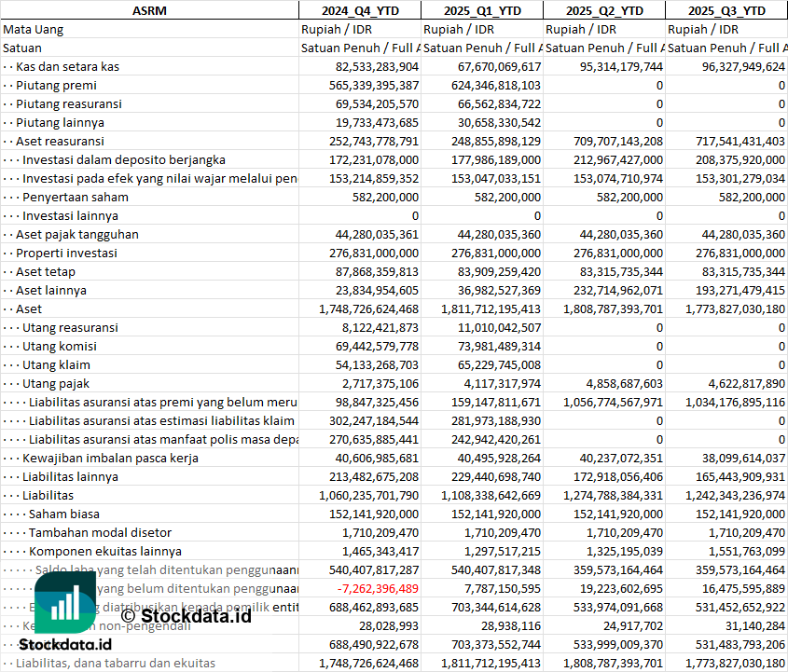Select the Aset 2024_Q4 value 1,748,726,624,468

368,309
